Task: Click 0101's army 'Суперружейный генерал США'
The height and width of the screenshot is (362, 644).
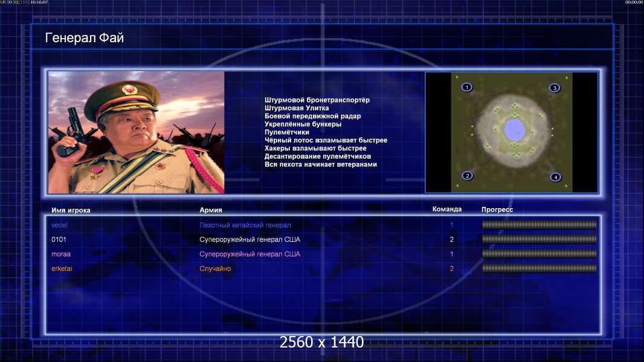Action: [x=250, y=240]
